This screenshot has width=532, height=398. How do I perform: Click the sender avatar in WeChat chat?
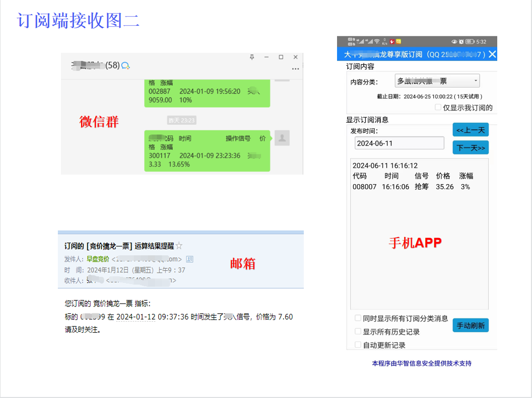(282, 137)
